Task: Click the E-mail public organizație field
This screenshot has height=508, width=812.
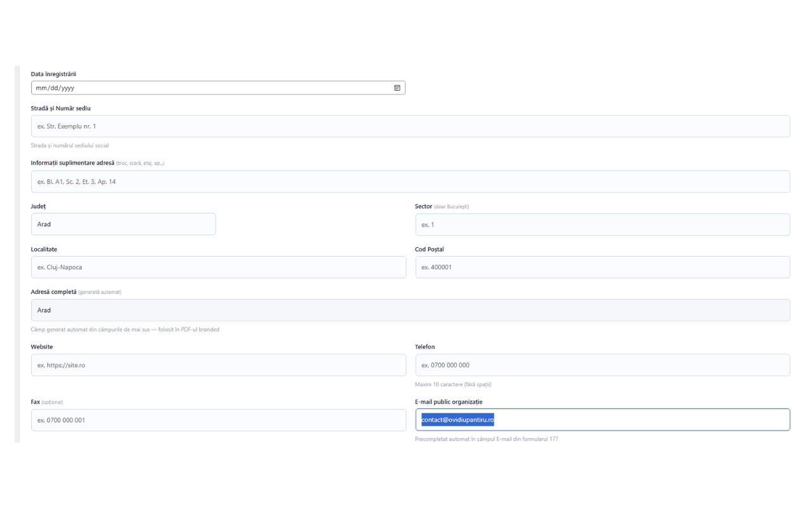Action: (603, 420)
